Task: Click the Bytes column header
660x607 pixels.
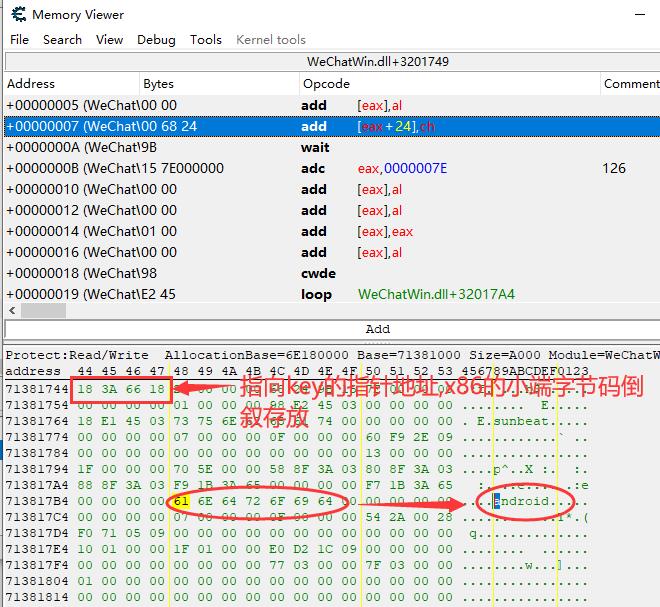Action: 219,84
